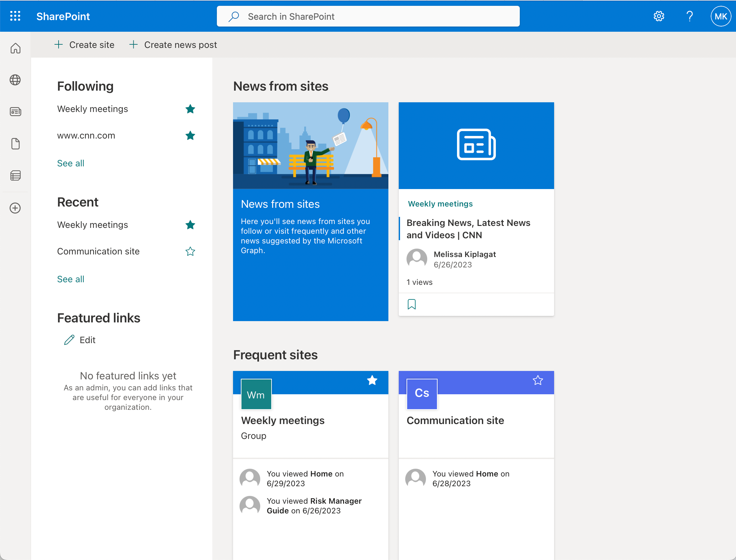The image size is (736, 560).
Task: Save CNN news post with bookmark icon
Action: (x=411, y=304)
